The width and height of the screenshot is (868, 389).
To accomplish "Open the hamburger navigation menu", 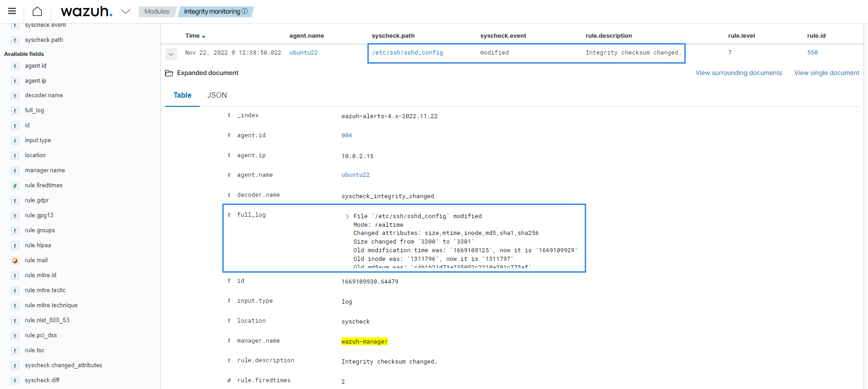I will 12,11.
